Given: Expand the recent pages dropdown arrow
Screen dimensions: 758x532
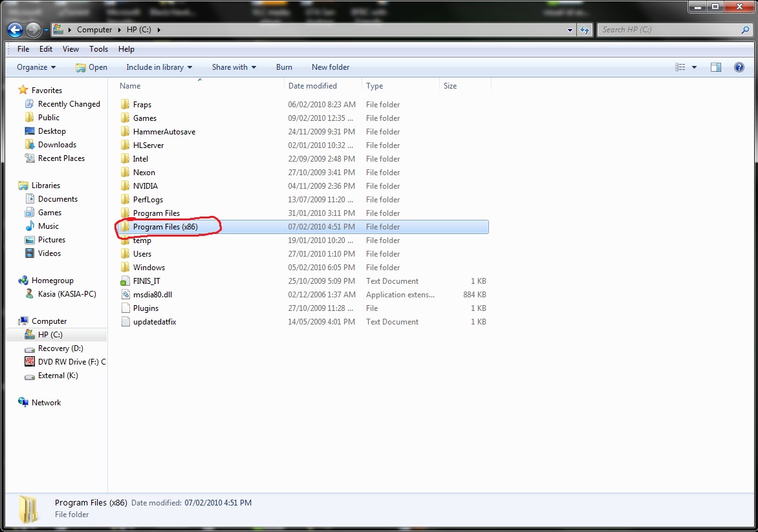Looking at the screenshot, I should pos(46,30).
